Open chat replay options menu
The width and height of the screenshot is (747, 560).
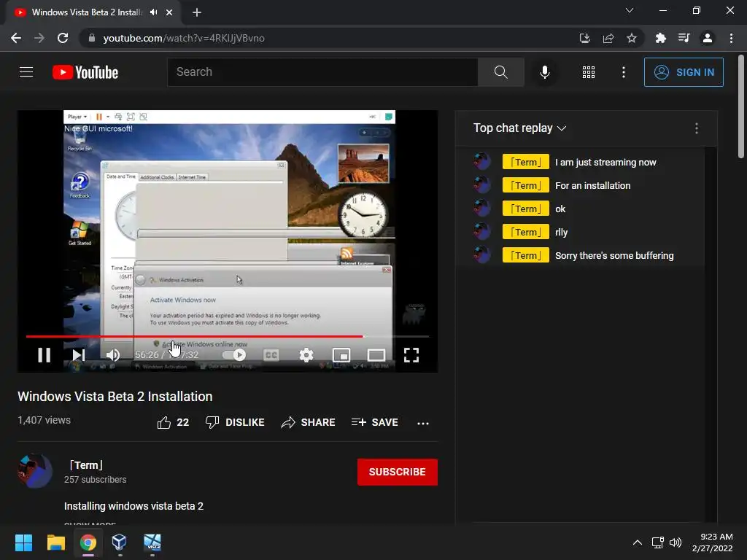coord(697,128)
